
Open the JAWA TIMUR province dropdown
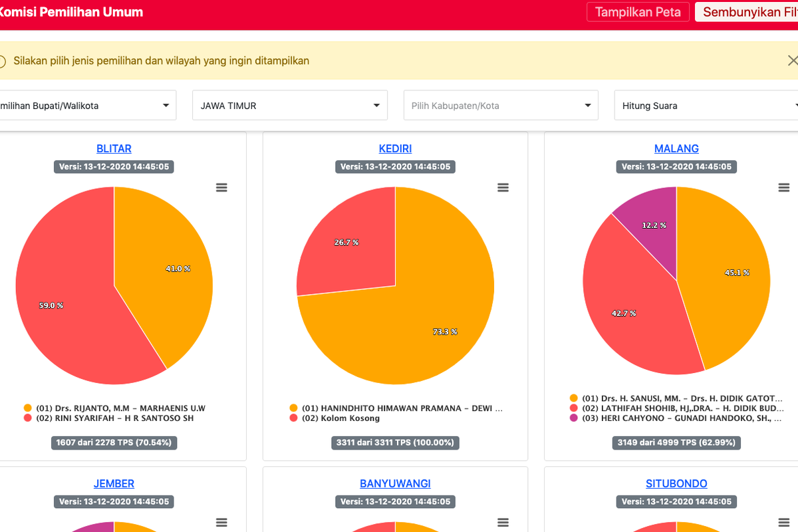click(289, 106)
